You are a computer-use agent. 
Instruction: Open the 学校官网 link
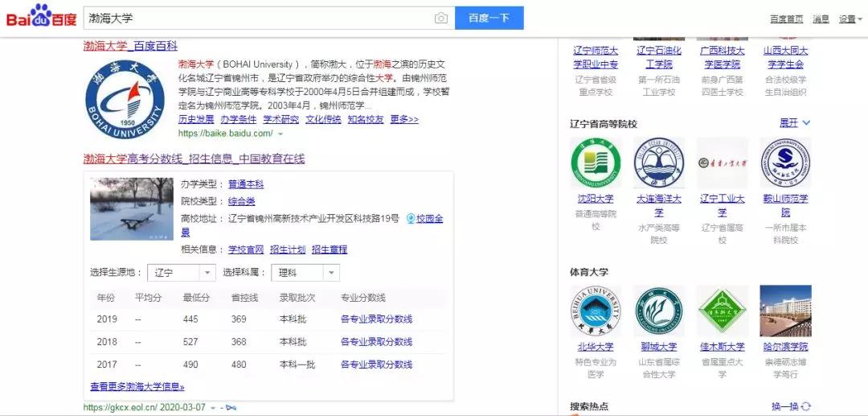click(246, 249)
